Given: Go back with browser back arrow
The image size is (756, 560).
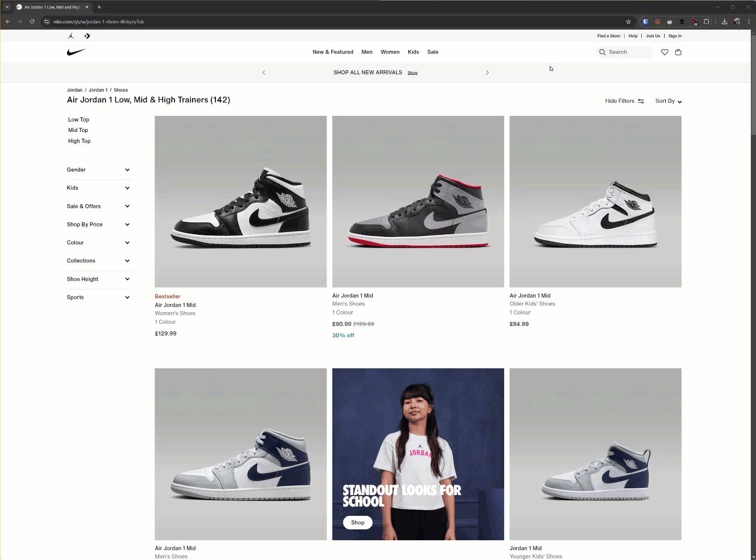Looking at the screenshot, I should point(8,21).
